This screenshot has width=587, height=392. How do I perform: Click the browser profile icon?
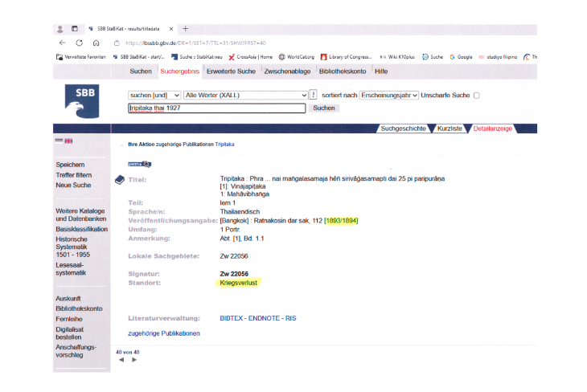click(60, 29)
